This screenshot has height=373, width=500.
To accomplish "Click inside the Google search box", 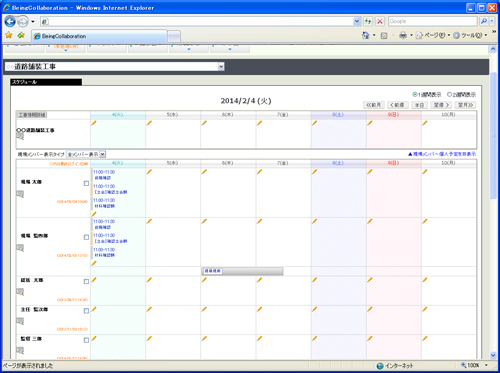I will tap(433, 21).
